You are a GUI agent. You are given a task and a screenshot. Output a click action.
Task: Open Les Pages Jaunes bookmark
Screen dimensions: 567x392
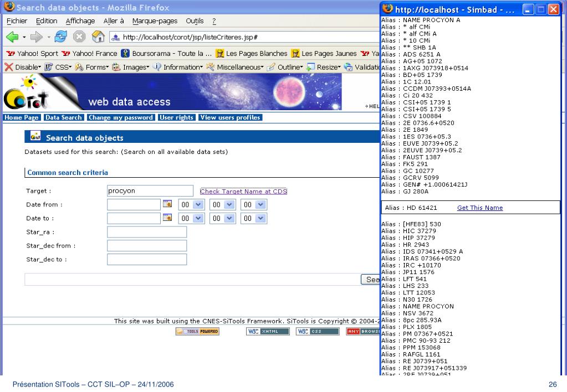coord(324,54)
